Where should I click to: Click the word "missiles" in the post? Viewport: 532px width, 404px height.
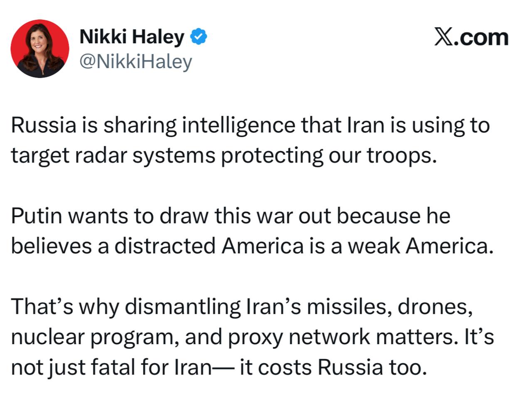tap(348, 307)
